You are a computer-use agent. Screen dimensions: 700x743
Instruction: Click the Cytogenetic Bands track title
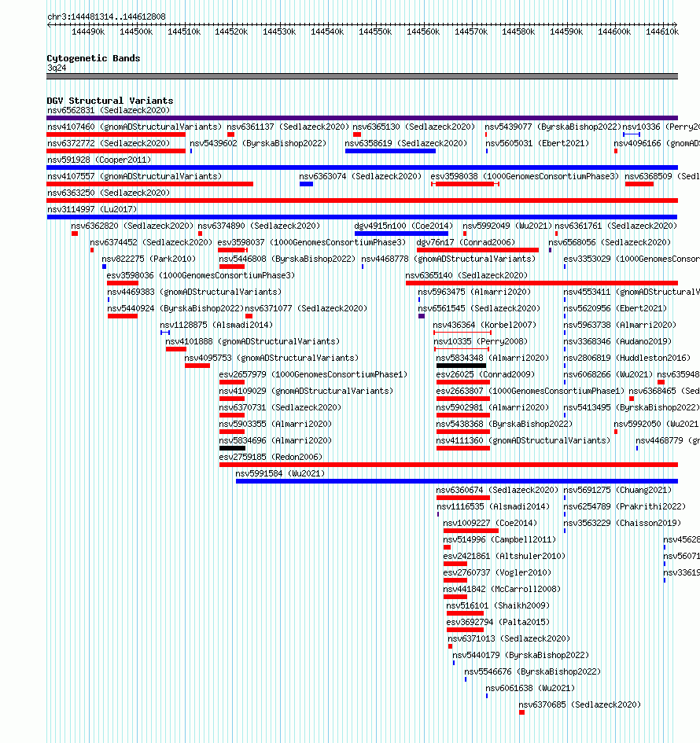pos(94,58)
